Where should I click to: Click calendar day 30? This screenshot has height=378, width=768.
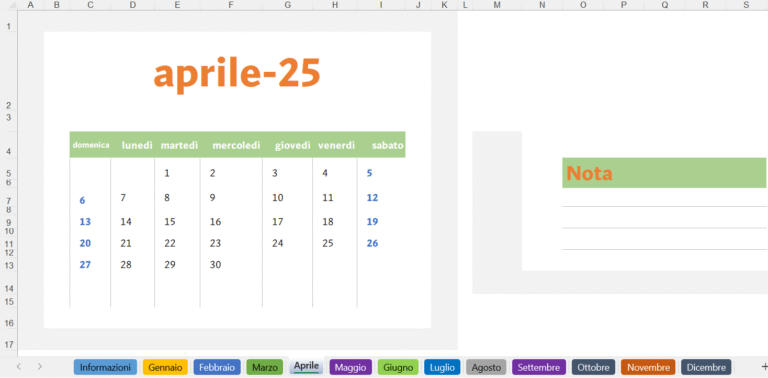pos(216,265)
